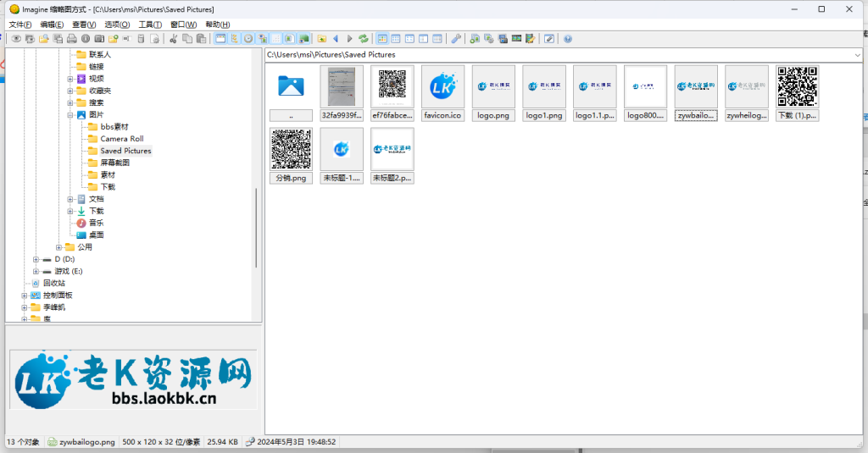Viewport: 868px width, 453px height.
Task: Click the file properties icon with gear
Action: click(155, 39)
